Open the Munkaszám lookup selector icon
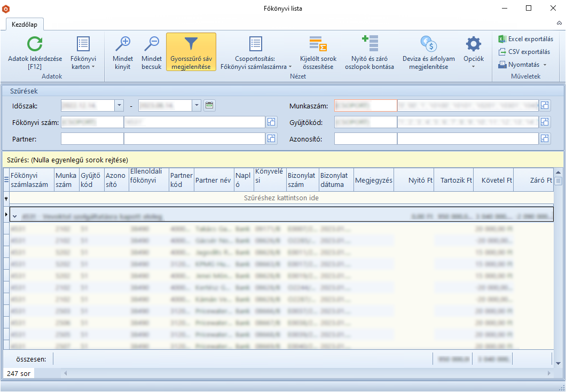The height and width of the screenshot is (392, 566). pos(544,106)
